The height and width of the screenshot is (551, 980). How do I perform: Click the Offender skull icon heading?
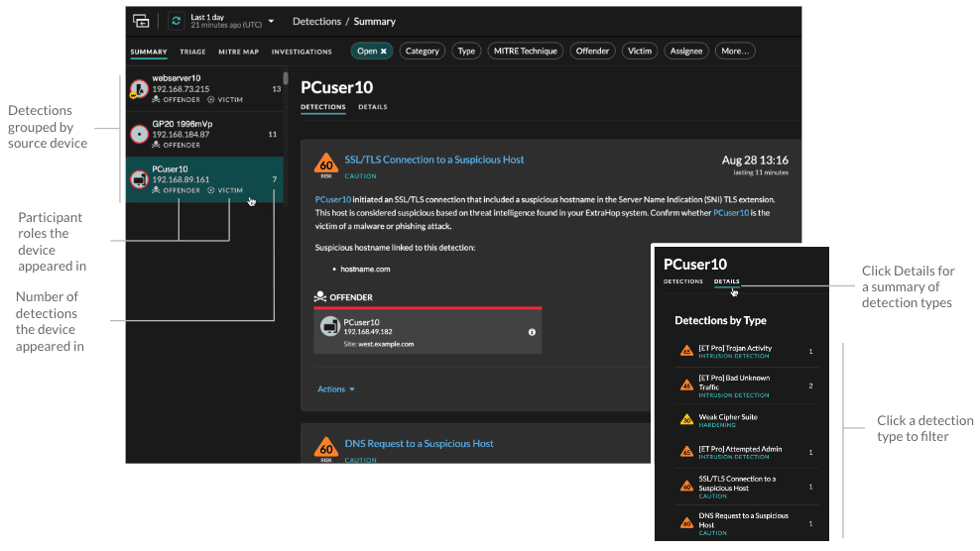coord(320,296)
